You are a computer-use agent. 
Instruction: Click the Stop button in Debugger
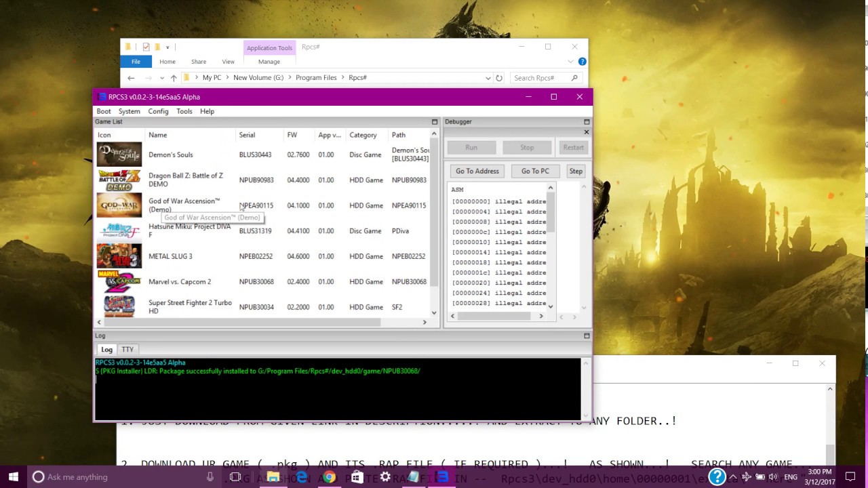click(x=527, y=147)
